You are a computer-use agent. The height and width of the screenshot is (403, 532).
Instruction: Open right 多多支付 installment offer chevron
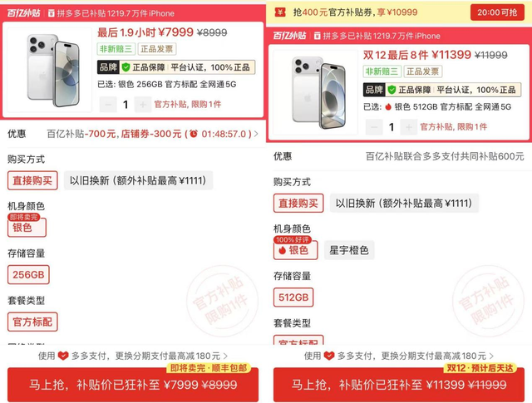point(491,356)
